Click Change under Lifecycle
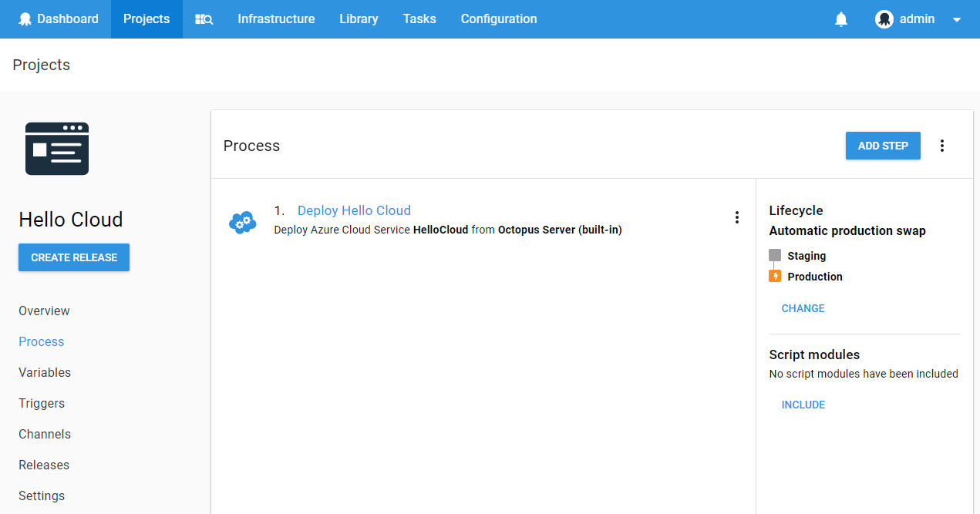The image size is (980, 514). [x=803, y=308]
